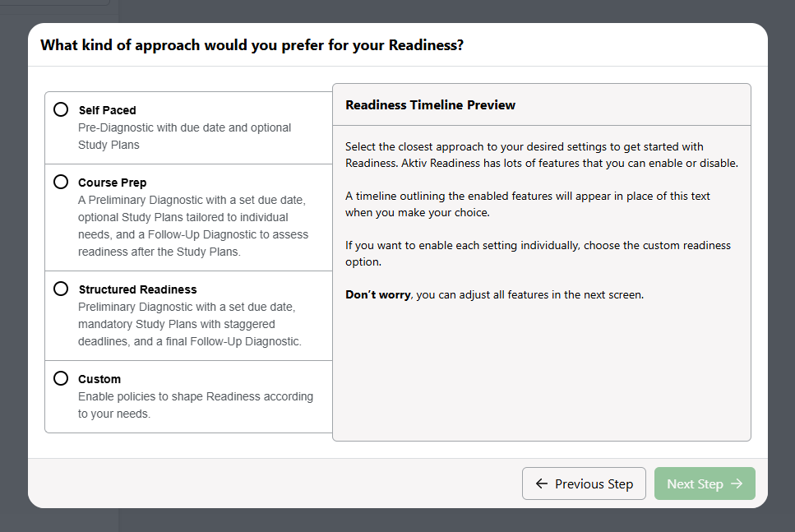Click the Previous Step button
This screenshot has height=532, width=795.
584,483
